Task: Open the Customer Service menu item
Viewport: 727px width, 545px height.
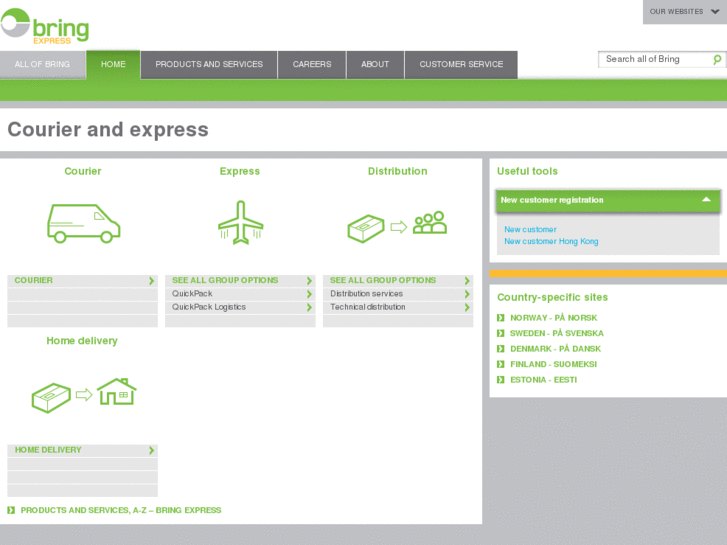Action: pos(461,64)
